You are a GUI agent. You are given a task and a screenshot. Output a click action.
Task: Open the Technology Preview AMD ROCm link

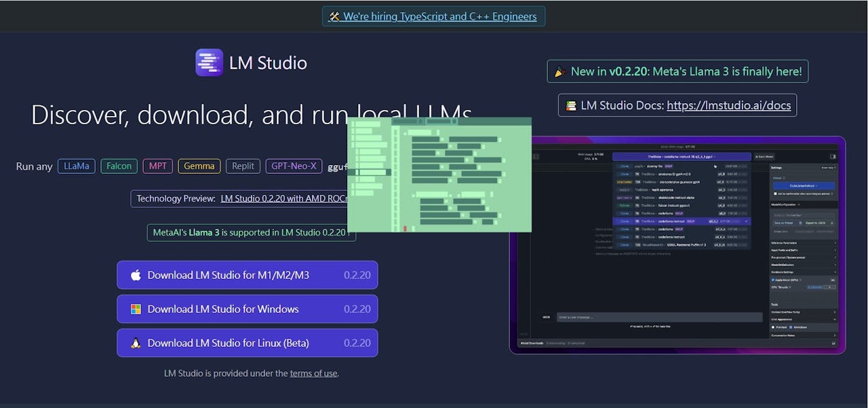point(284,198)
